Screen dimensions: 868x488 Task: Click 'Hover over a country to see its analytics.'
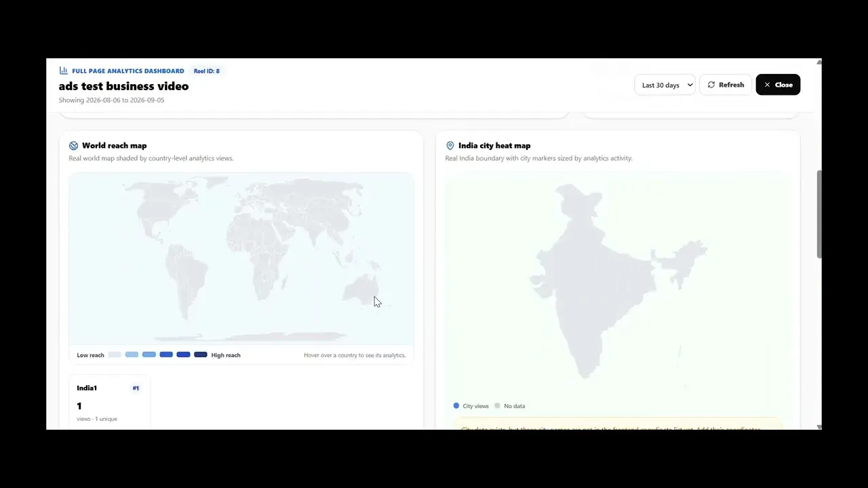[x=355, y=355]
